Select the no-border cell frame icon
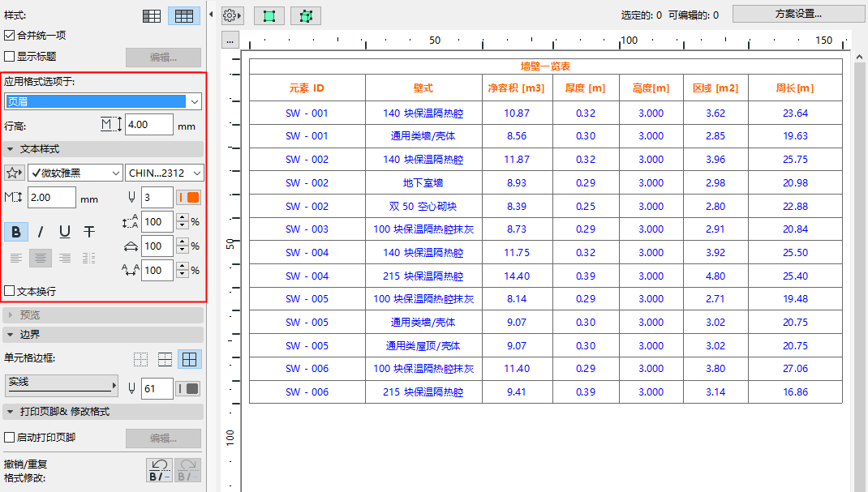The width and height of the screenshot is (868, 492). (140, 359)
